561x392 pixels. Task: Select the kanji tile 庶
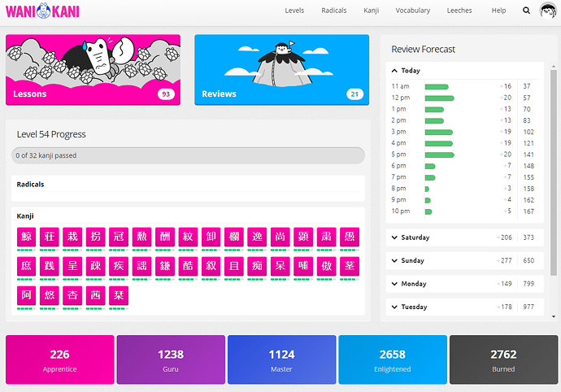point(27,266)
